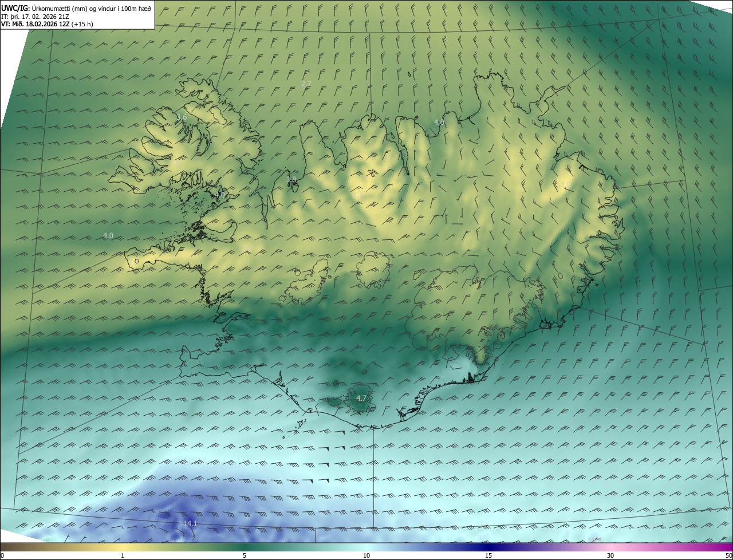Viewport: 733px width, 560px height.
Task: Click the title line "Úrkomumætti (mm) og vindur i 100m hæð"
Action: click(x=91, y=8)
